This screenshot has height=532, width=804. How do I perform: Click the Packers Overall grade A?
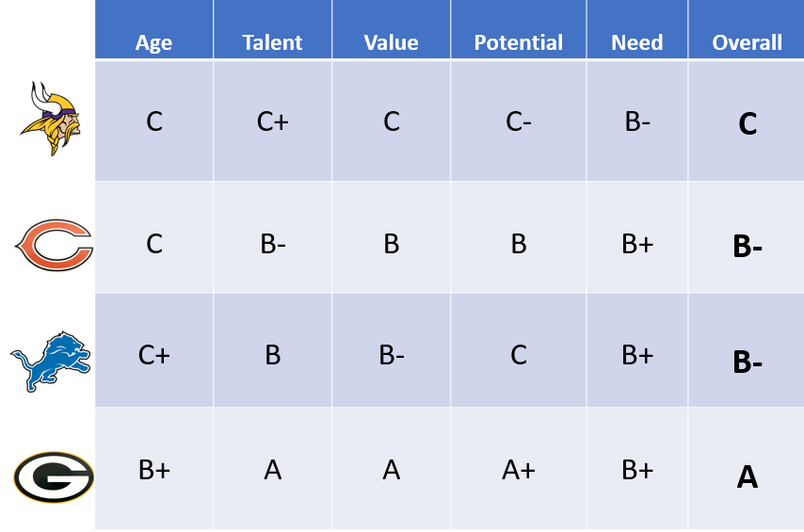[748, 477]
